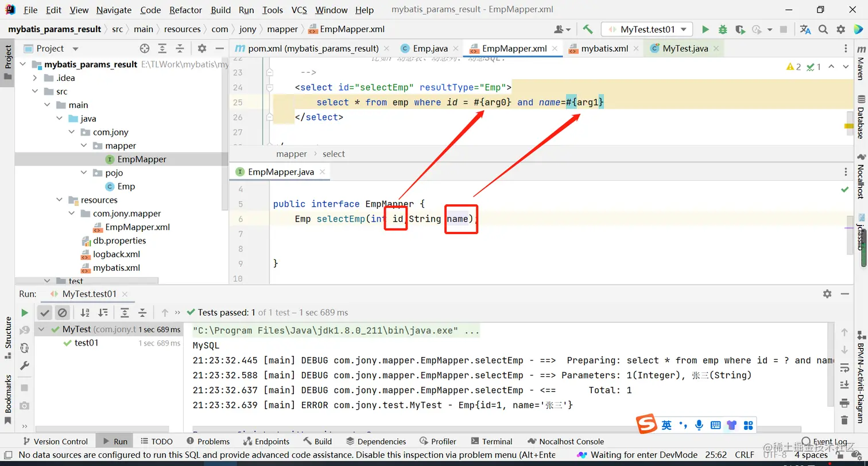Screen dimensions: 868x466
Task: Close the EmpMapper.java editor tab
Action: [x=322, y=172]
